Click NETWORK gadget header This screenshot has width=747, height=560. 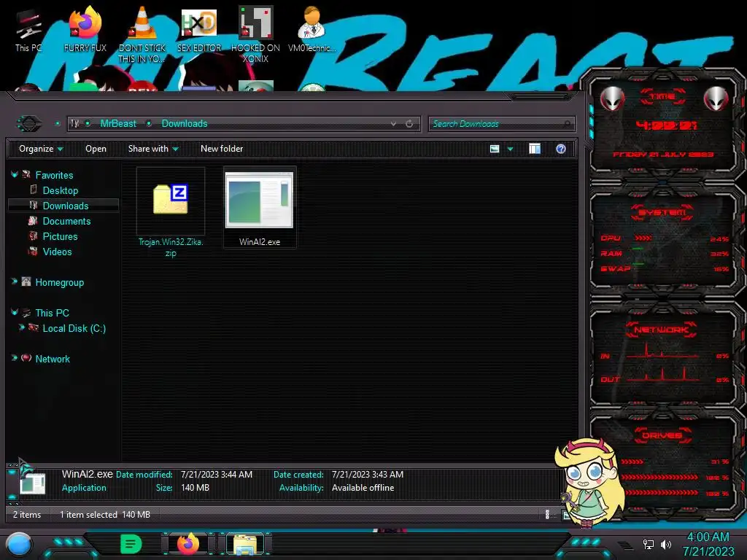661,330
